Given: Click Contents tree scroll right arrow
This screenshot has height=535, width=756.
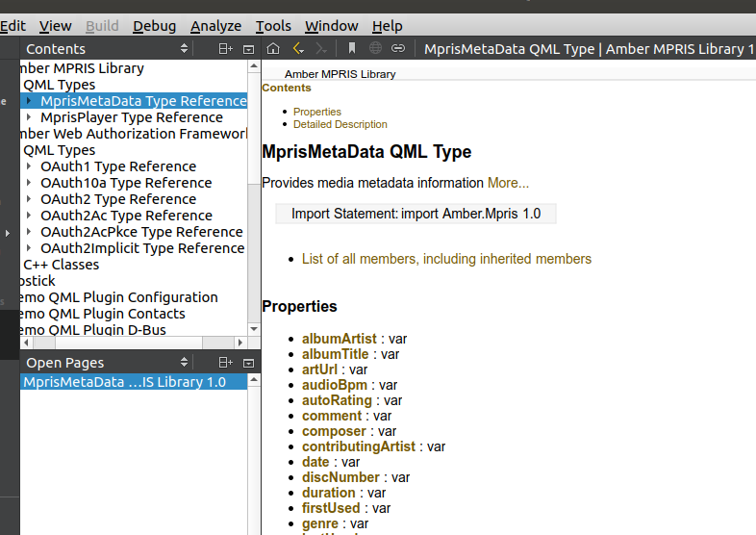Looking at the screenshot, I should pyautogui.click(x=240, y=343).
